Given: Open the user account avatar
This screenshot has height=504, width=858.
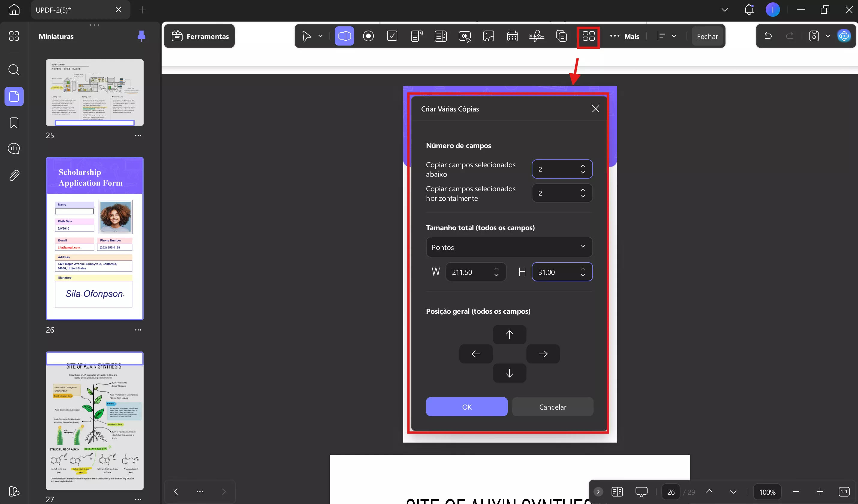Looking at the screenshot, I should tap(773, 10).
